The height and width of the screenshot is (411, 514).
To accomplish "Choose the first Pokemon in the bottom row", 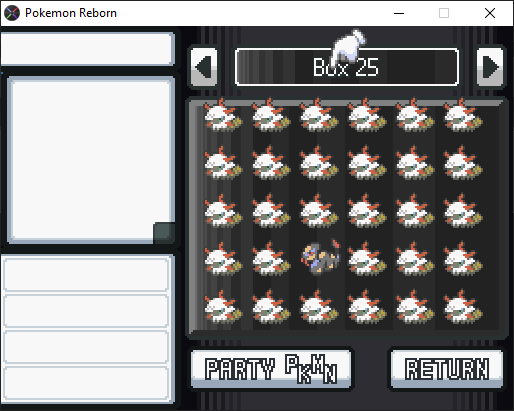I will 223,307.
